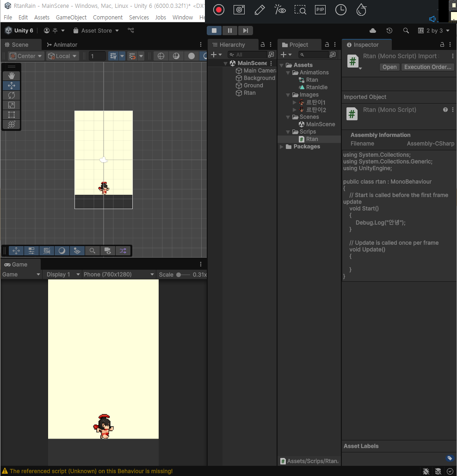457x476 pixels.
Task: Click the bug debug mode icon in status bar
Action: tap(426, 471)
